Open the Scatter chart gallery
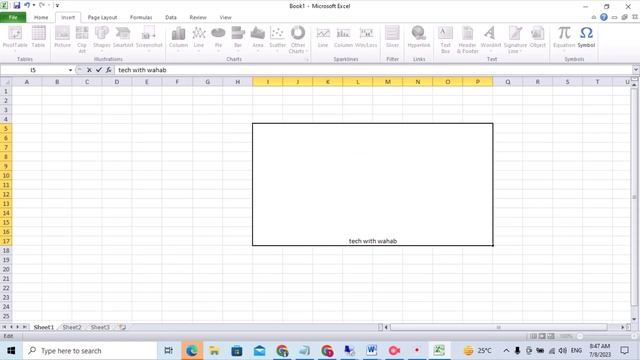This screenshot has height=360, width=640. pyautogui.click(x=277, y=38)
